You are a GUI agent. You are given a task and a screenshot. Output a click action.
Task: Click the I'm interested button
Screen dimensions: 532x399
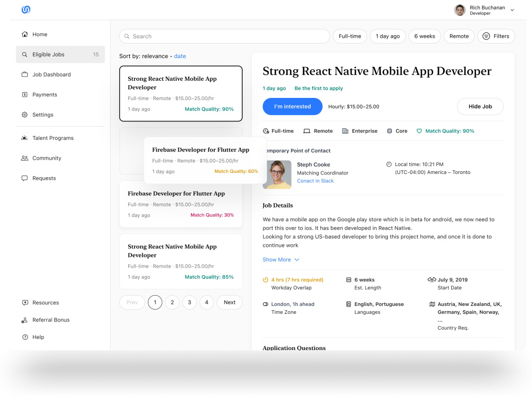tap(293, 106)
